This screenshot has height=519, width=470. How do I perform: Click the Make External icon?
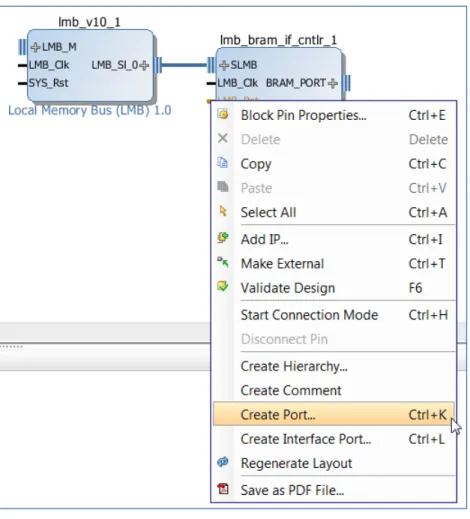tap(223, 262)
